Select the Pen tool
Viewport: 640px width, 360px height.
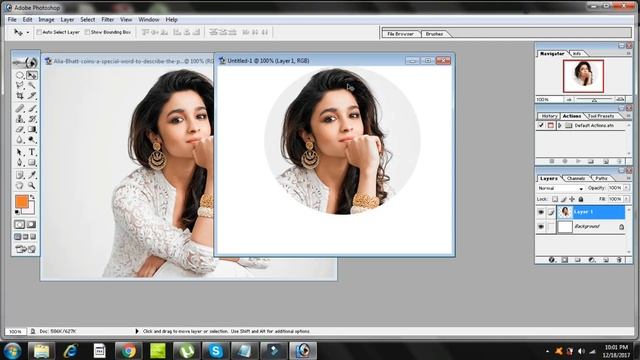[20, 163]
